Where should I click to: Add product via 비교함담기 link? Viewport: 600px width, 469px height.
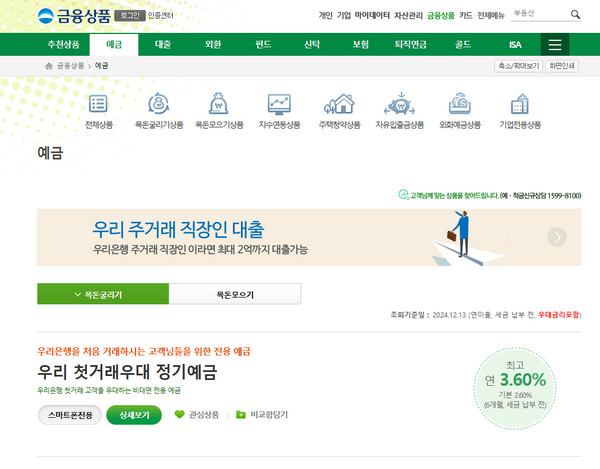(269, 415)
